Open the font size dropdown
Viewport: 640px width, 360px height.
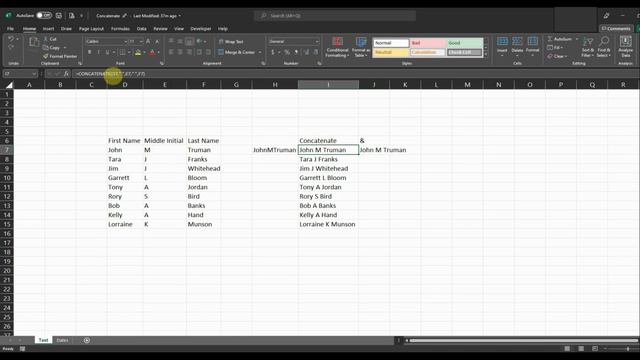click(x=141, y=42)
